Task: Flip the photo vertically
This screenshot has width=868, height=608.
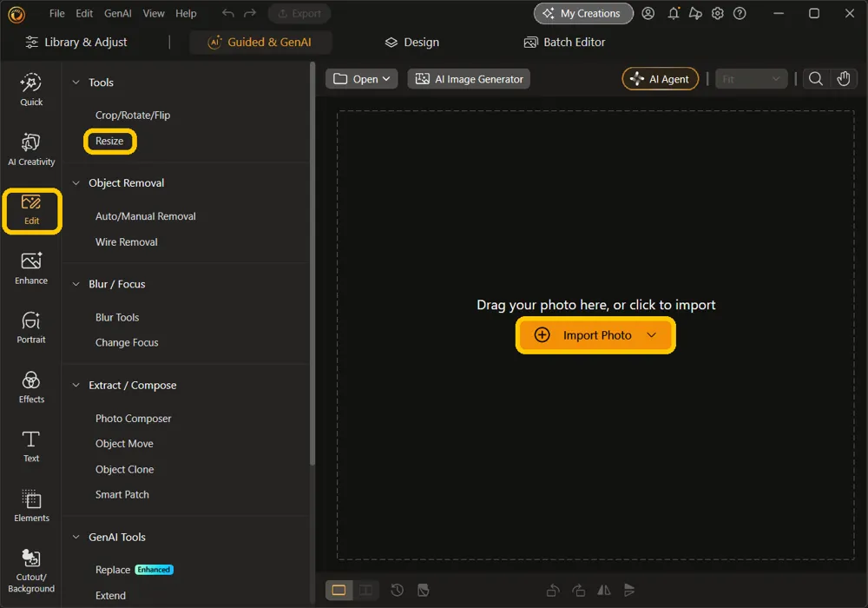Action: (629, 591)
